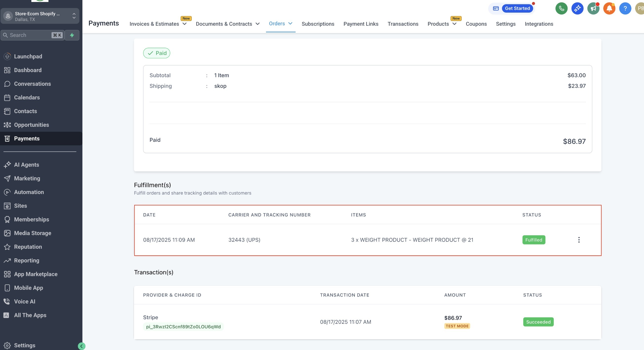The height and width of the screenshot is (350, 644).
Task: Click the green phone dialer icon
Action: click(x=561, y=8)
